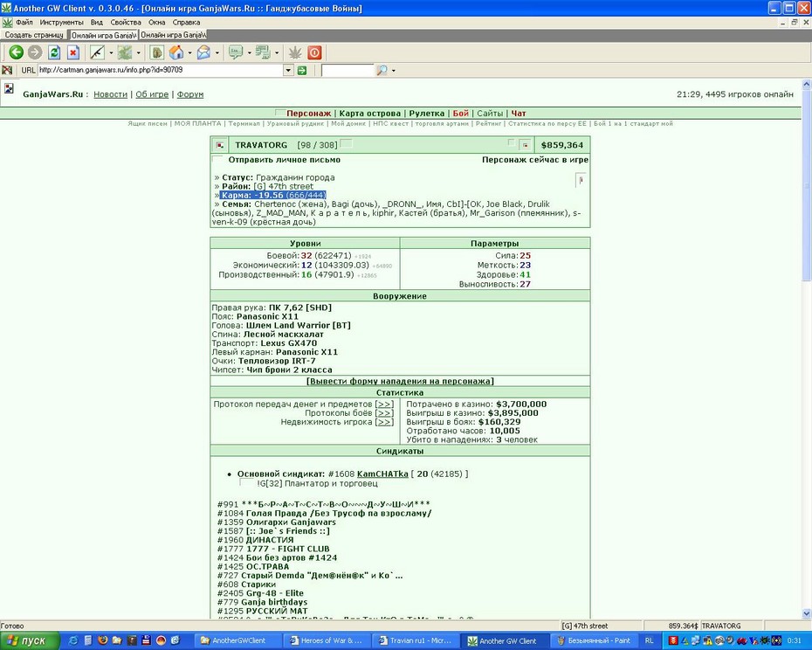Go back with the green arrow

click(x=17, y=52)
